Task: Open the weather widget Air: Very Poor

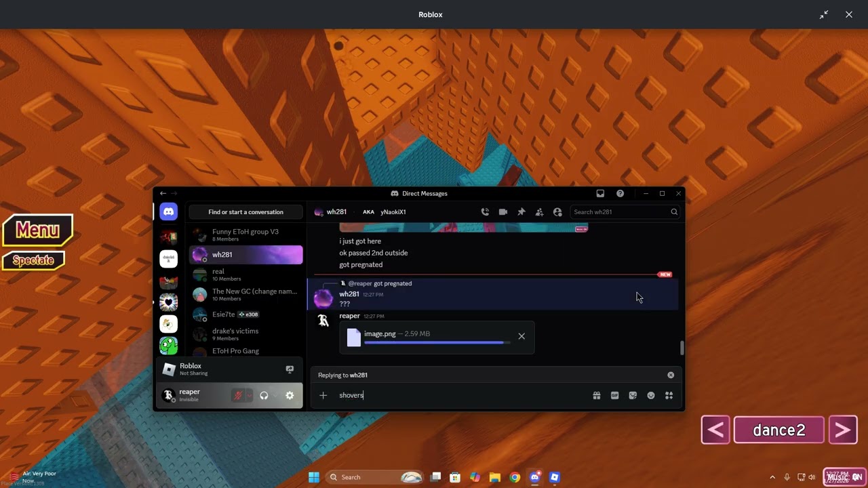Action: tap(34, 477)
